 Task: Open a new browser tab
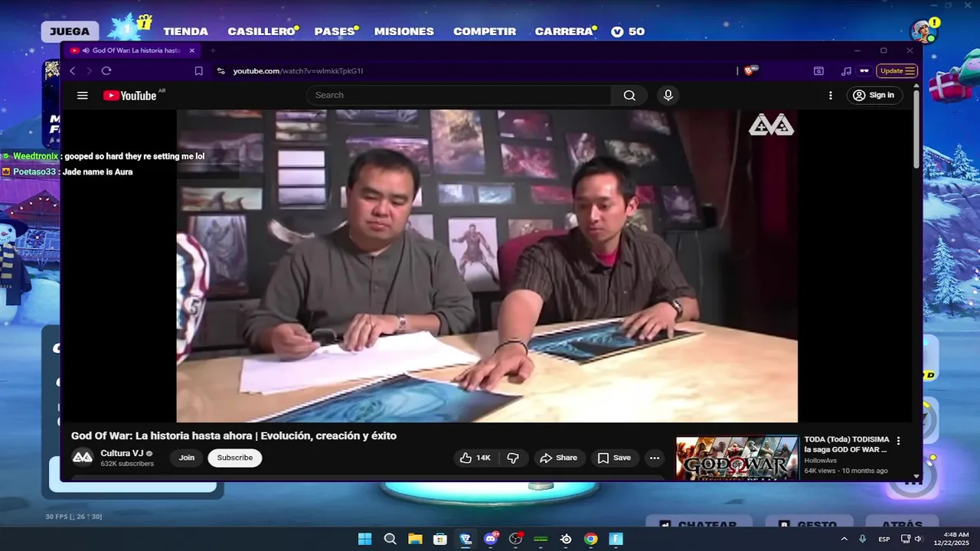pyautogui.click(x=213, y=51)
